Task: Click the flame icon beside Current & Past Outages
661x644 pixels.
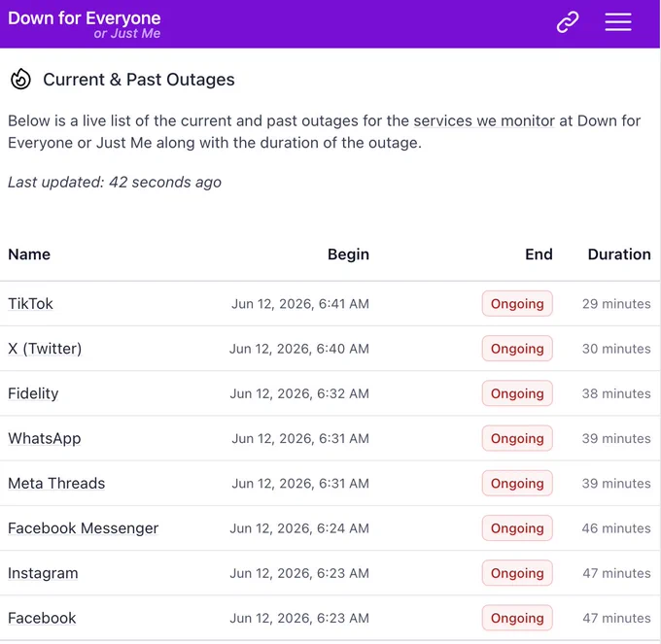Action: 20,80
